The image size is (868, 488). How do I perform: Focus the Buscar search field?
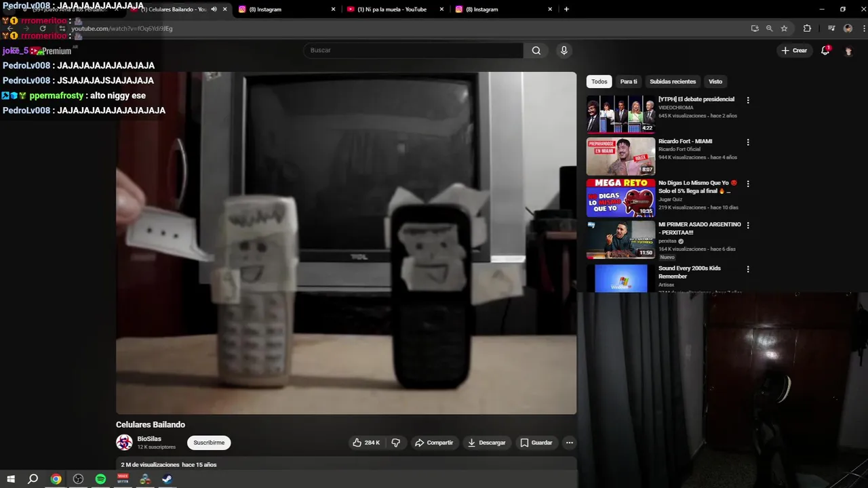413,50
